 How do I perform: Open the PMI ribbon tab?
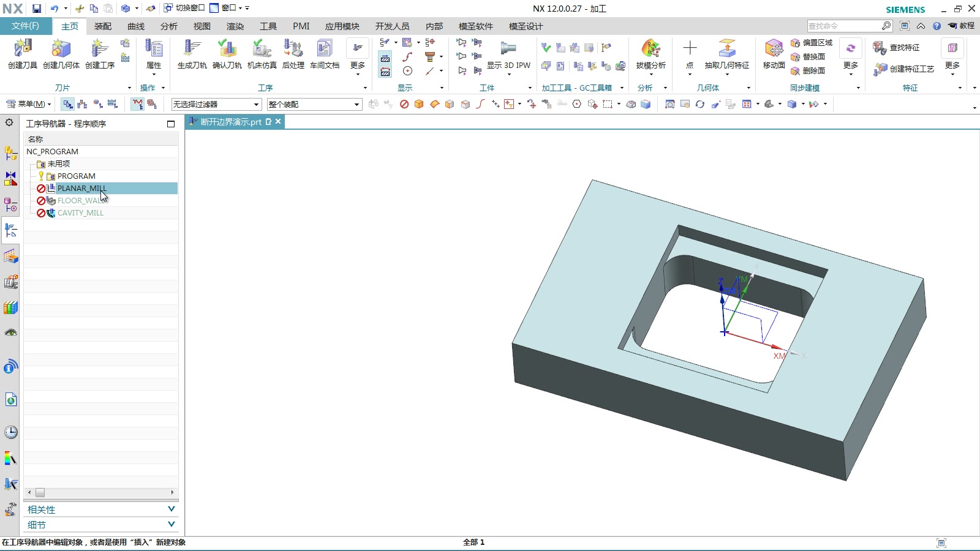click(301, 26)
